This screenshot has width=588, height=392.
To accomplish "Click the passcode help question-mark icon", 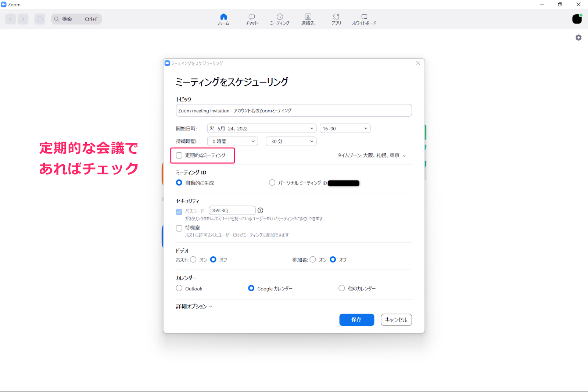I will [261, 210].
